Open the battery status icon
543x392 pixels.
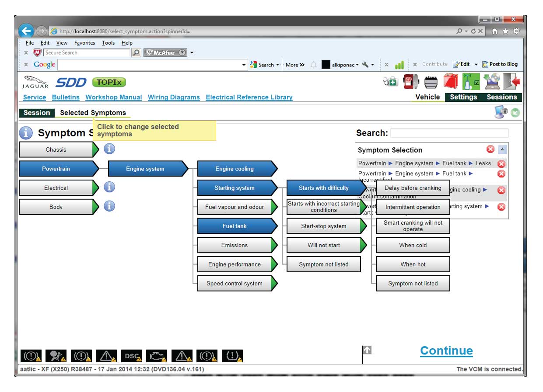[x=431, y=81]
